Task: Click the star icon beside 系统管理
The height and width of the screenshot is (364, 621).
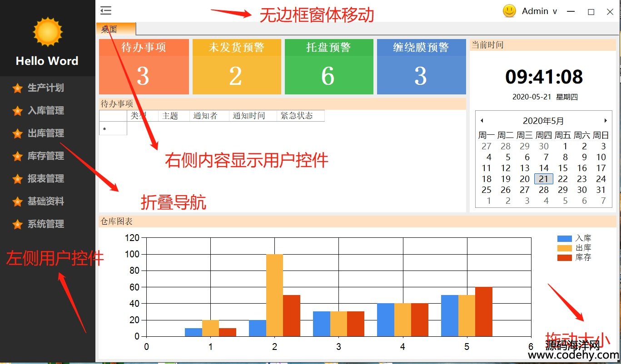Action: [18, 224]
